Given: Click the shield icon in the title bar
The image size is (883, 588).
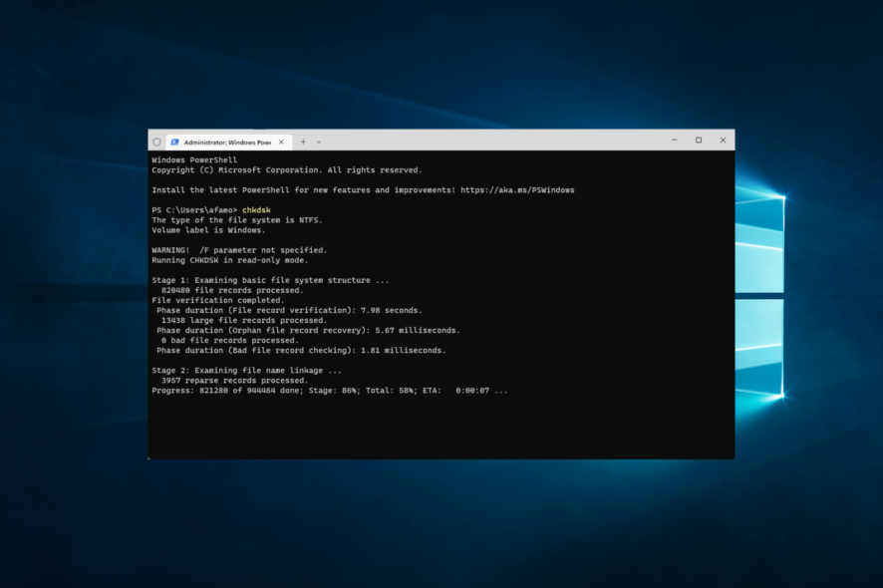Looking at the screenshot, I should (157, 142).
